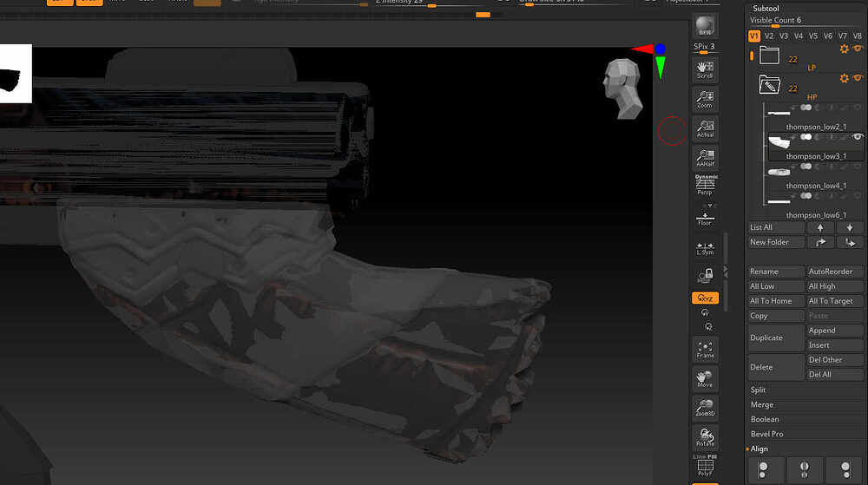The height and width of the screenshot is (485, 868).
Task: Select the active V1 visibility set
Action: click(x=754, y=36)
